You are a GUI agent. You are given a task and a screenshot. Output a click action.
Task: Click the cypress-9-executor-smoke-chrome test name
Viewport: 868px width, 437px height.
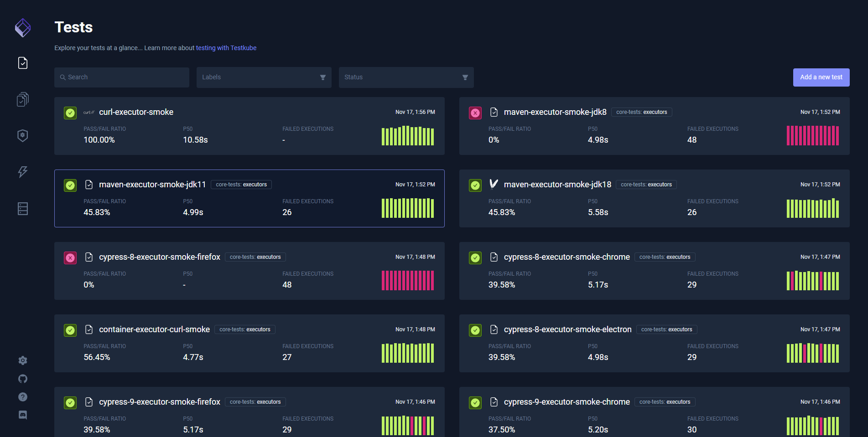pyautogui.click(x=567, y=402)
